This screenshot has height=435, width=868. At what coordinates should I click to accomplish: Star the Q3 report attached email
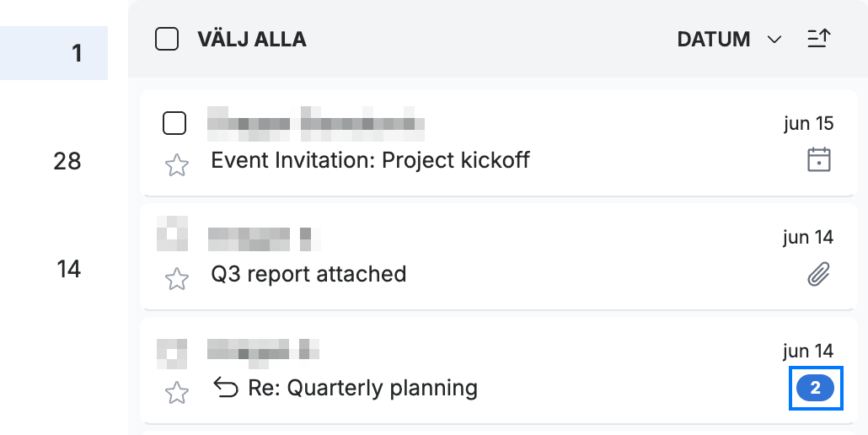coord(177,279)
